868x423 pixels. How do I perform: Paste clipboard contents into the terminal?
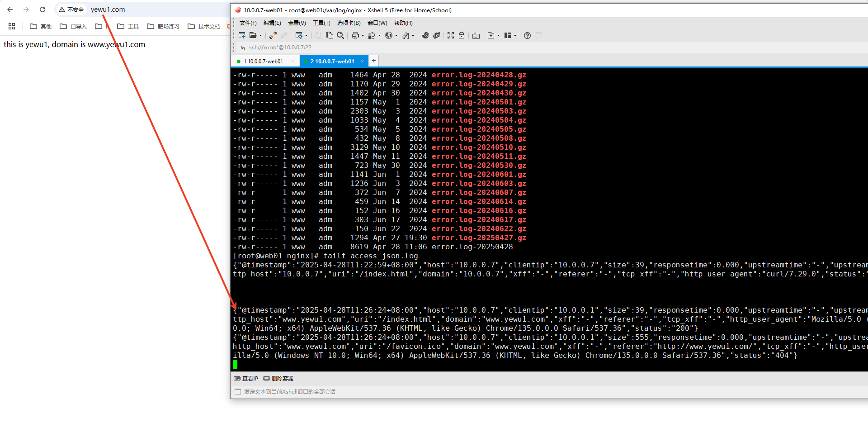coord(329,35)
